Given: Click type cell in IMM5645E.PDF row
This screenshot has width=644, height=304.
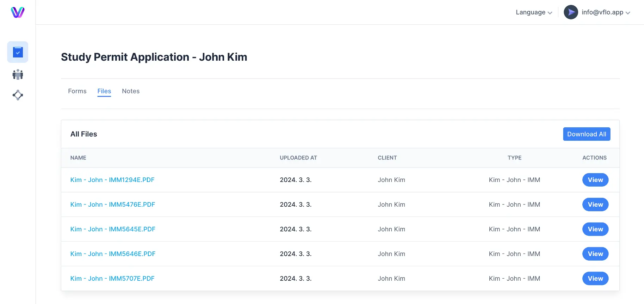Looking at the screenshot, I should (x=514, y=229).
